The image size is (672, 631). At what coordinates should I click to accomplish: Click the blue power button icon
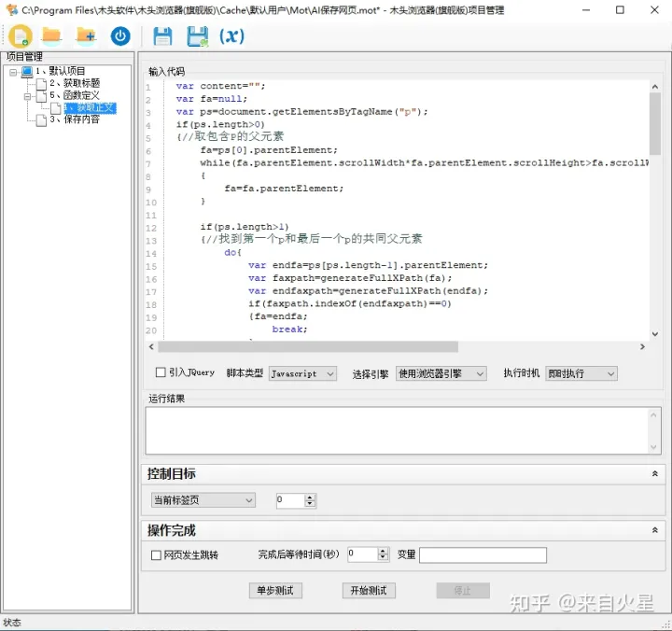coord(120,36)
